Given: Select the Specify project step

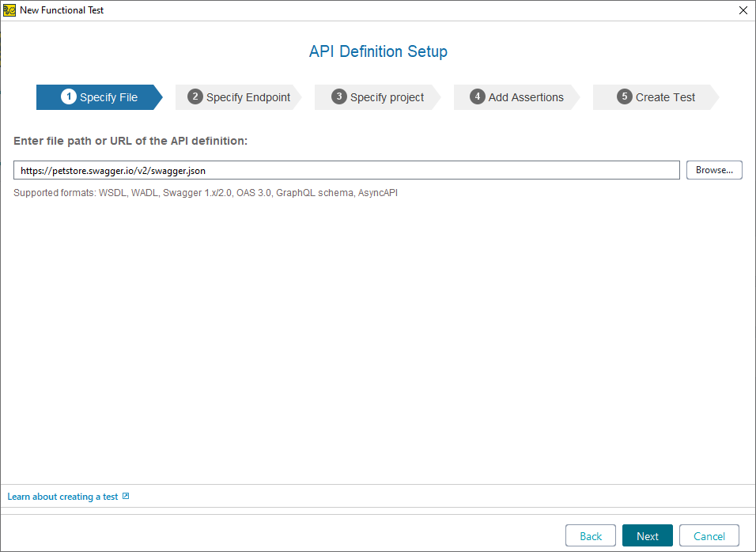Looking at the screenshot, I should click(380, 96).
